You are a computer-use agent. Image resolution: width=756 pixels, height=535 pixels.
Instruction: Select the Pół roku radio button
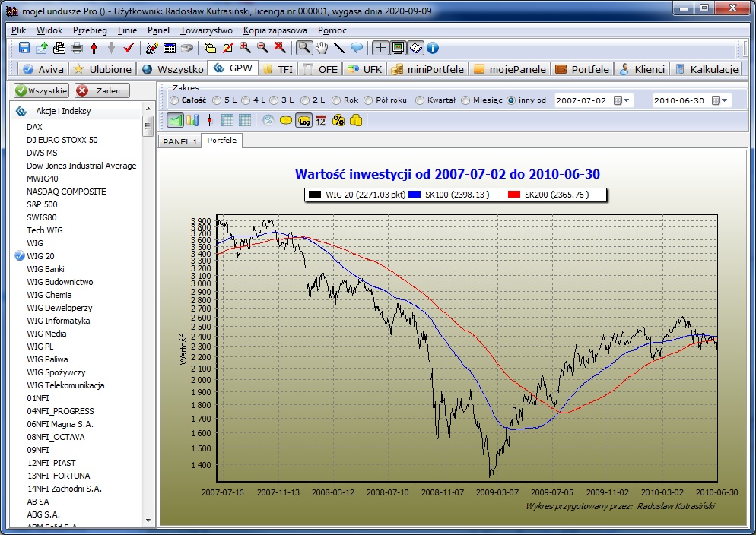click(369, 100)
